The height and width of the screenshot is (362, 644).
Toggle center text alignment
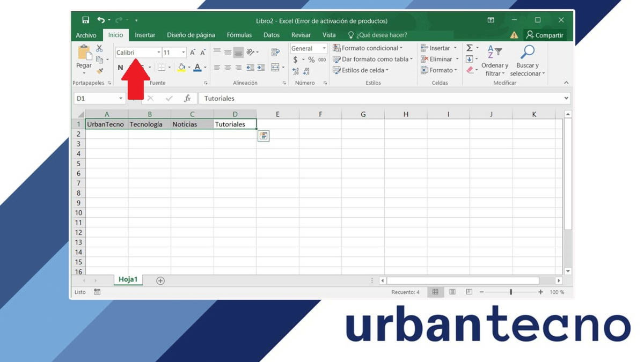click(227, 67)
